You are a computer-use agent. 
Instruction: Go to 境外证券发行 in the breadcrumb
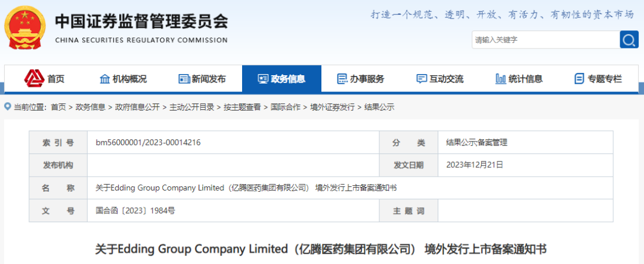(x=332, y=108)
